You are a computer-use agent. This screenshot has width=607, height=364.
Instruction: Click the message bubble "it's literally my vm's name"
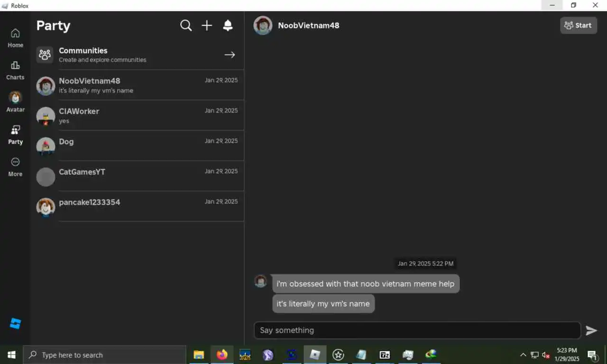(323, 304)
